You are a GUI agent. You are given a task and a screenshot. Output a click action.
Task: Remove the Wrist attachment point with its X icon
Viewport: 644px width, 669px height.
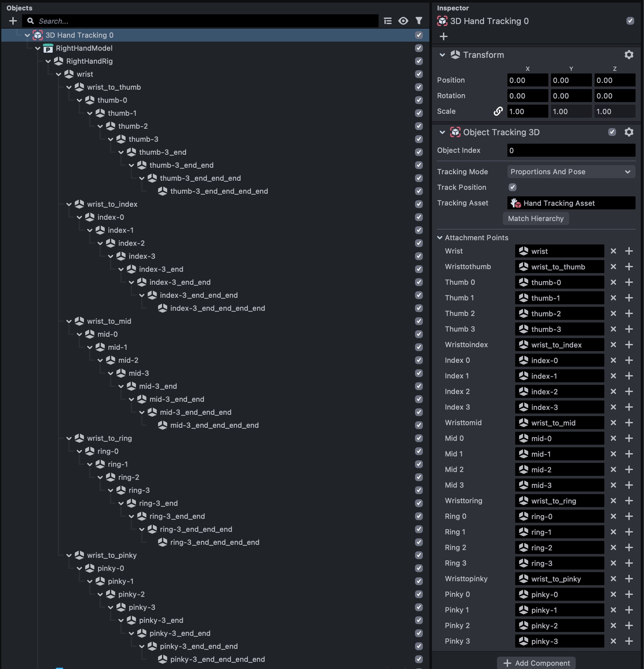(x=613, y=251)
